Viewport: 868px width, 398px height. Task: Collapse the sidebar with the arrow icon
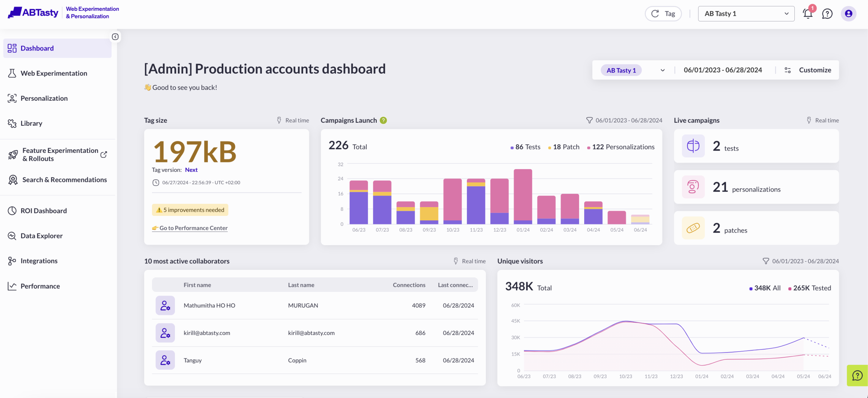pyautogui.click(x=115, y=37)
